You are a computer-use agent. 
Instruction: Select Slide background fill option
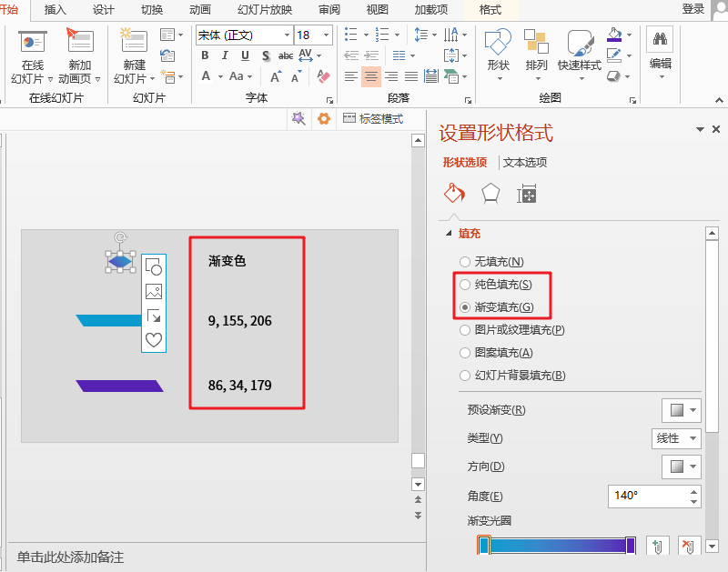click(465, 376)
